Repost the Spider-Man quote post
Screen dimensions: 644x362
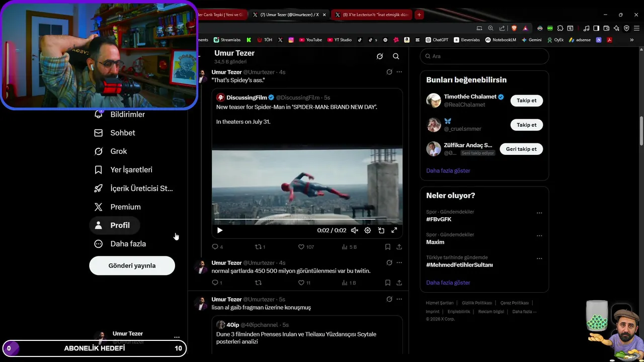[260, 247]
